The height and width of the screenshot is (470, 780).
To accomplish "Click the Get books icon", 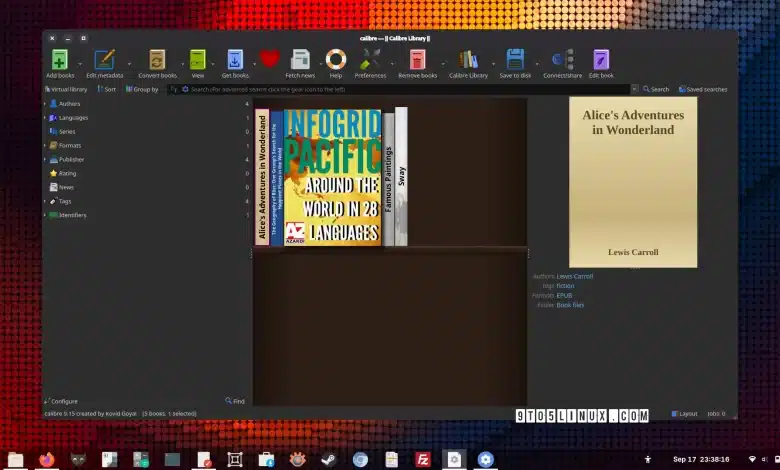I will coord(235,60).
